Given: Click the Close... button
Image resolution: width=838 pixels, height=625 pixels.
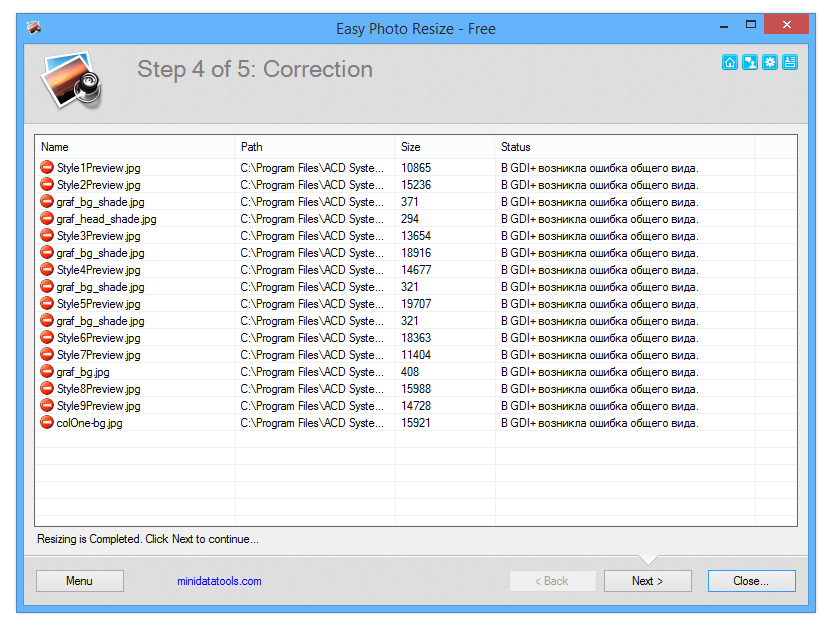Looking at the screenshot, I should pos(751,581).
